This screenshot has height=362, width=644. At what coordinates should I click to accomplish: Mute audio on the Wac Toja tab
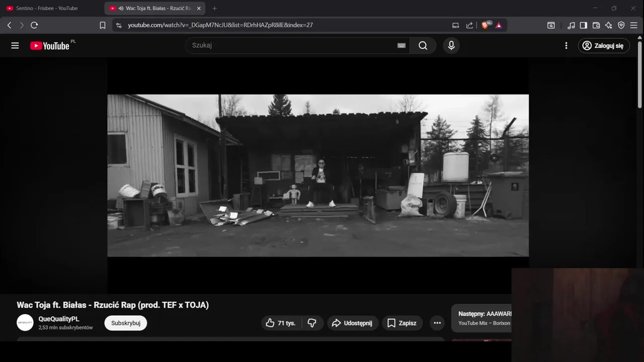coord(121,9)
